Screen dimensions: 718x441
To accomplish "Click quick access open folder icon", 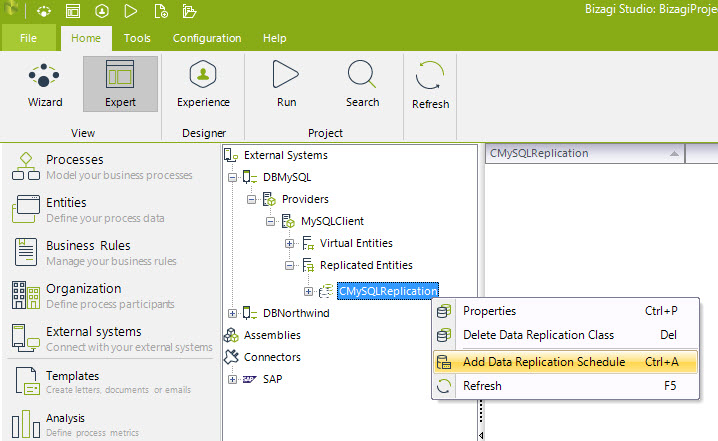I will [x=189, y=11].
